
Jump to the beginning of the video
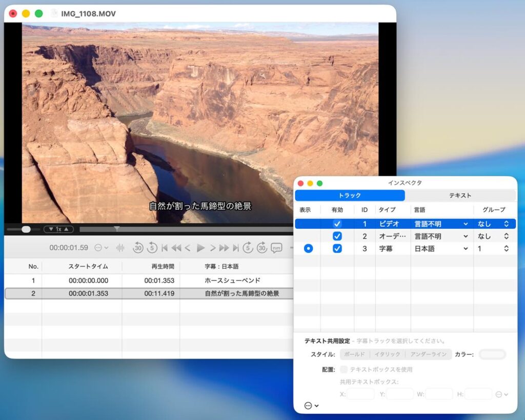164,248
